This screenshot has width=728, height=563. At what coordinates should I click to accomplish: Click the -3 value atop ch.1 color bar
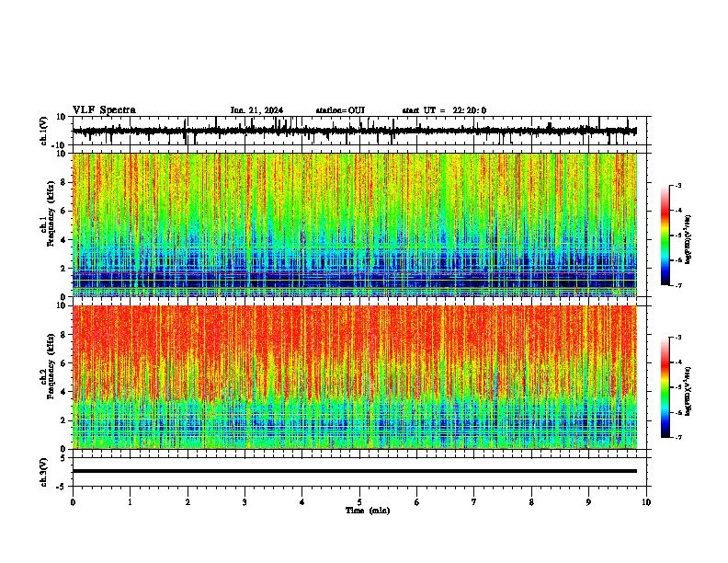678,186
